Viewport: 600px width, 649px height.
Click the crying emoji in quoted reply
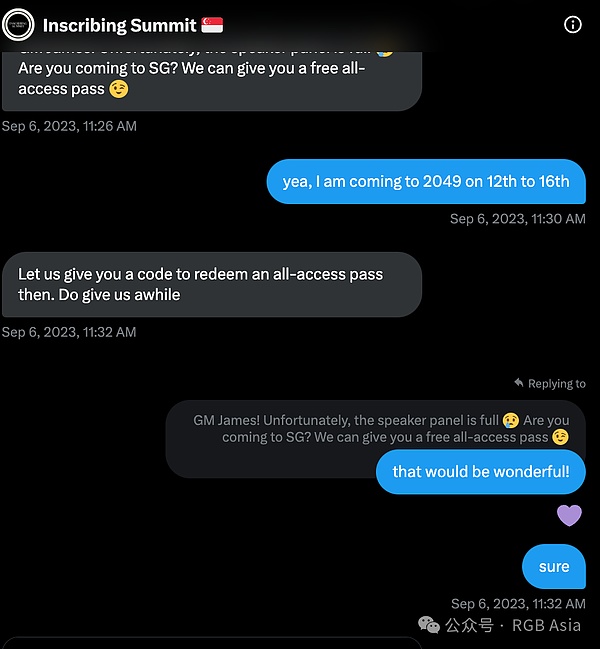[x=511, y=420]
